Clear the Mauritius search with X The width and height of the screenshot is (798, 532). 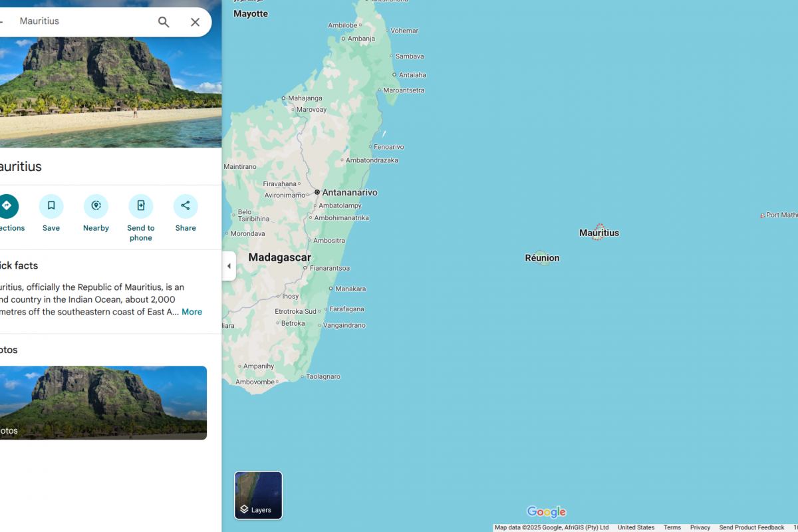[195, 22]
